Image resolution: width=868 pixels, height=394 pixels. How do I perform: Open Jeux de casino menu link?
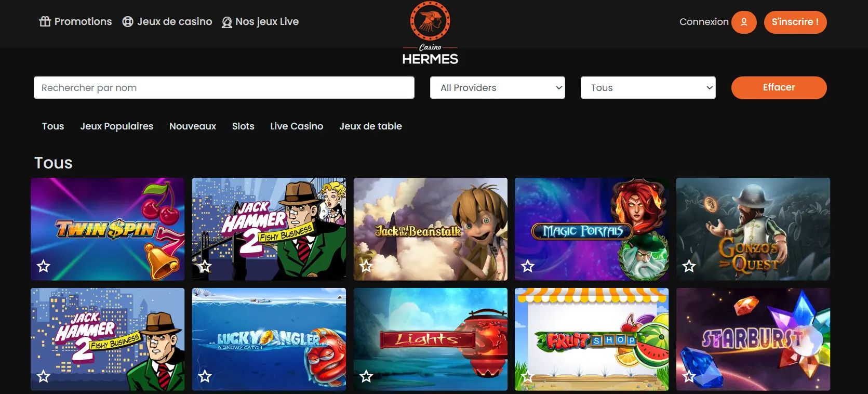pos(175,21)
